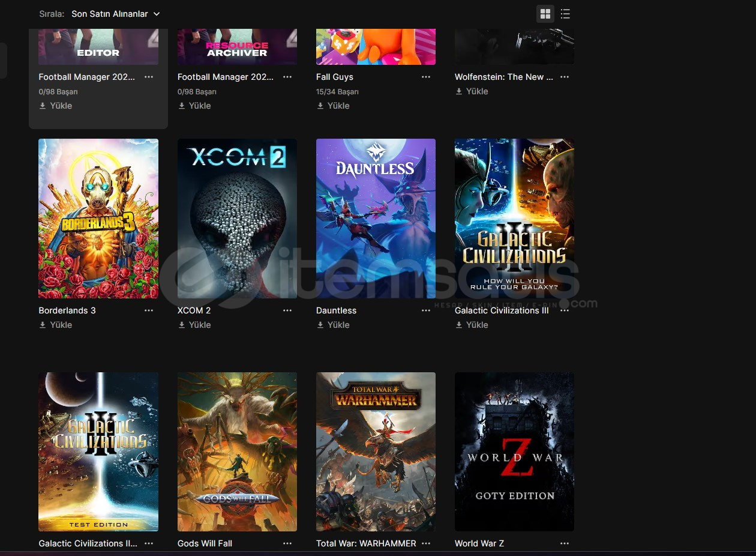Click Yükle under Football Manager Resource Archiver

click(x=194, y=106)
